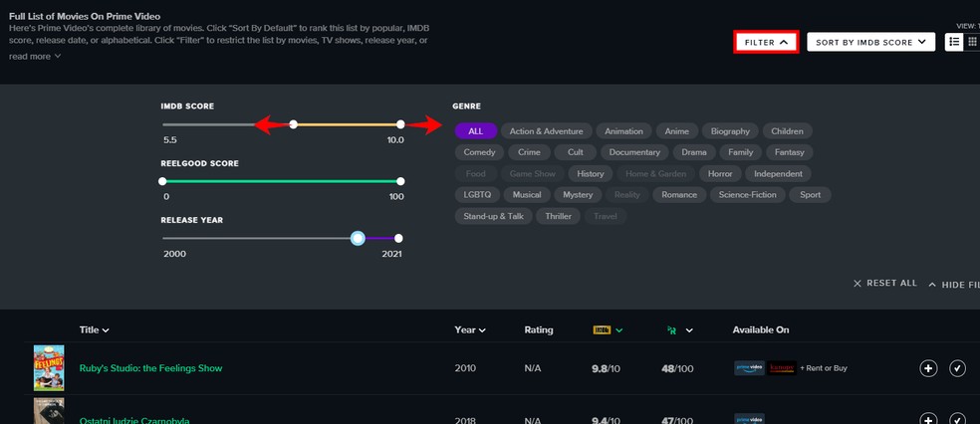Click release year lower handle
Image resolution: width=980 pixels, height=424 pixels.
358,238
